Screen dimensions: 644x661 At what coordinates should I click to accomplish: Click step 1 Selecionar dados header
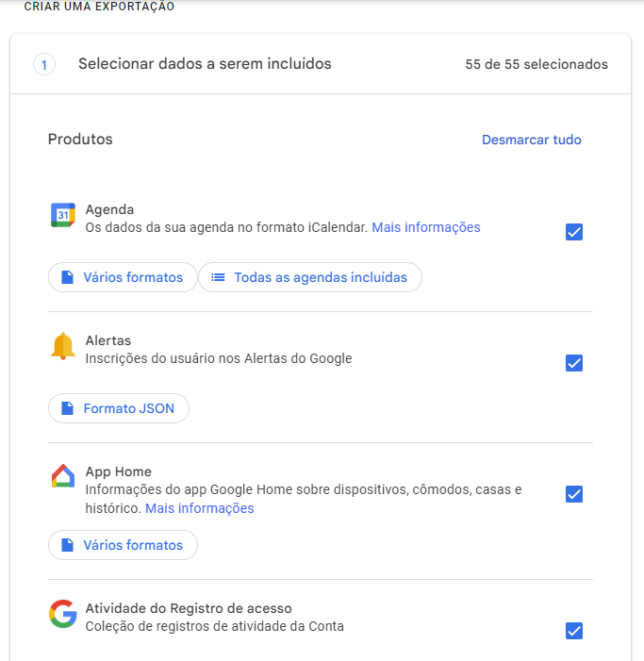tap(321, 64)
